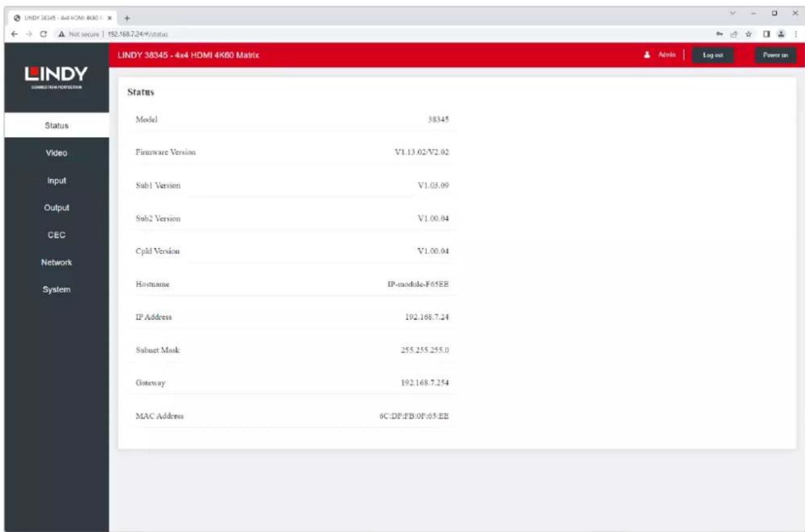Click the Firmware Version label
805x532 pixels.
(x=166, y=152)
